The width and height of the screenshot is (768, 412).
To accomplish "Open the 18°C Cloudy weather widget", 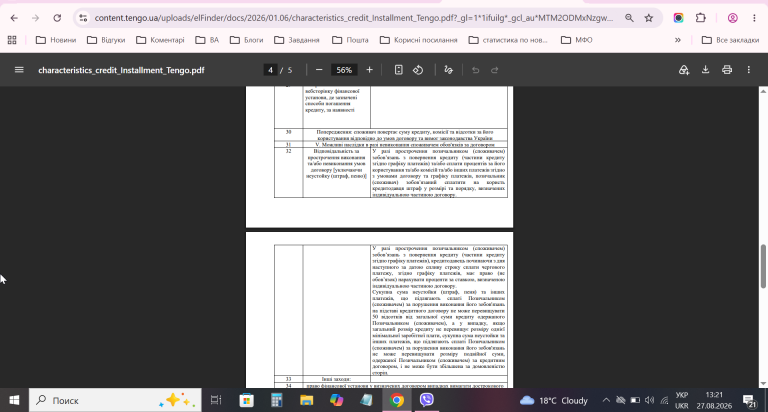I will [x=554, y=400].
